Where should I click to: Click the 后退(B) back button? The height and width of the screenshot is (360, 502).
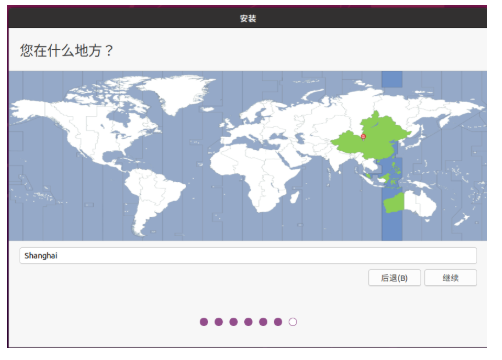(394, 278)
